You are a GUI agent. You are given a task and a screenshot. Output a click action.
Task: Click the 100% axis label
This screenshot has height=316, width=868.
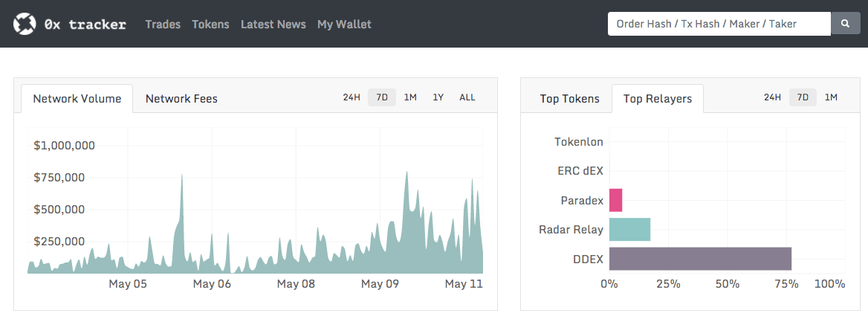click(x=830, y=284)
